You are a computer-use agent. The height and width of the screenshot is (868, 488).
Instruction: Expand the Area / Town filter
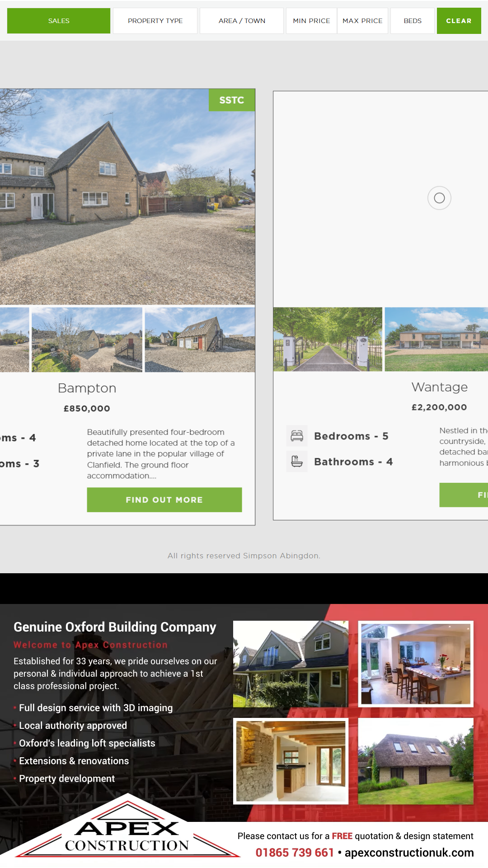(242, 21)
